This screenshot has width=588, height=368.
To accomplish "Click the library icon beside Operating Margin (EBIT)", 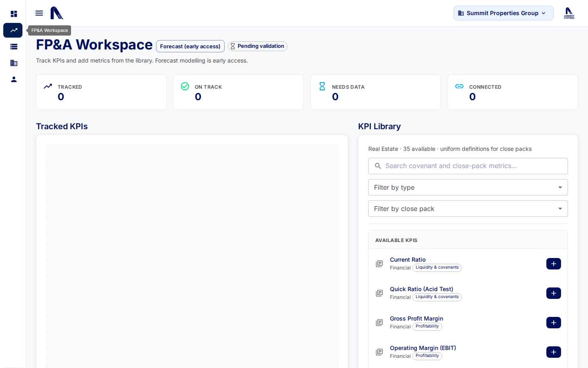I will coord(379,352).
